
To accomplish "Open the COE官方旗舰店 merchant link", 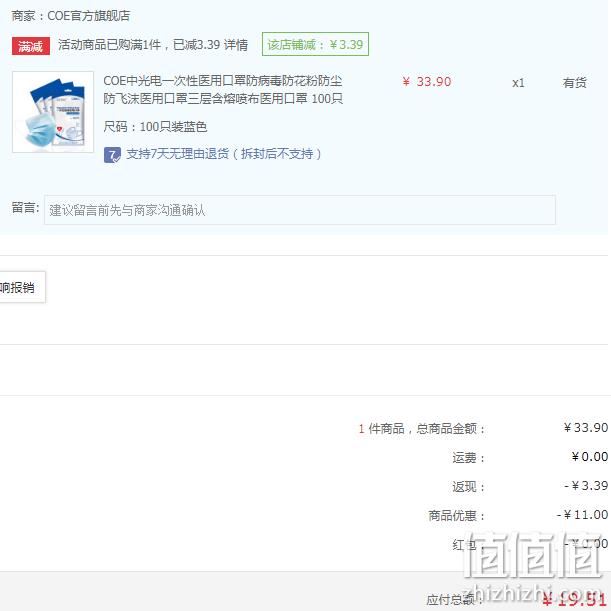I will pyautogui.click(x=88, y=16).
